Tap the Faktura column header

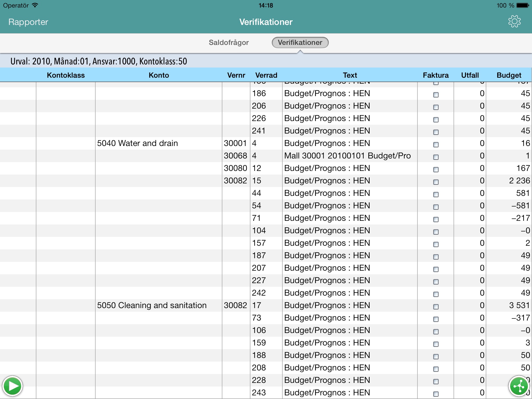[x=436, y=75]
